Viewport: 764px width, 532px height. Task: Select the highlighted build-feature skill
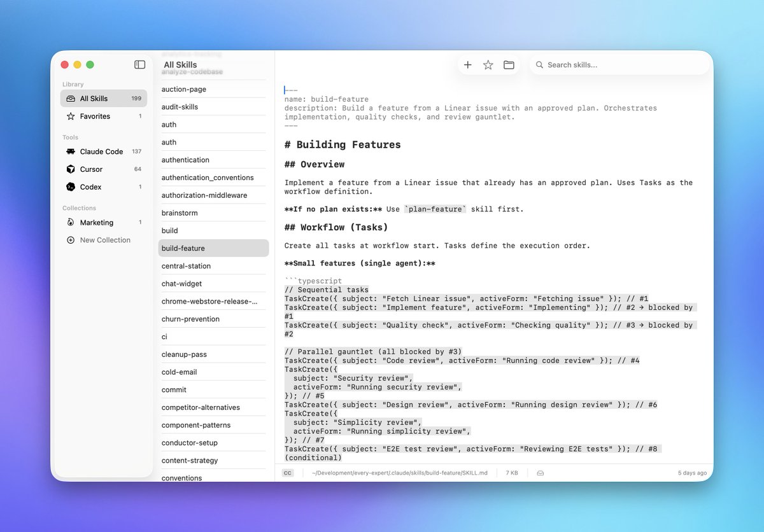click(x=213, y=248)
